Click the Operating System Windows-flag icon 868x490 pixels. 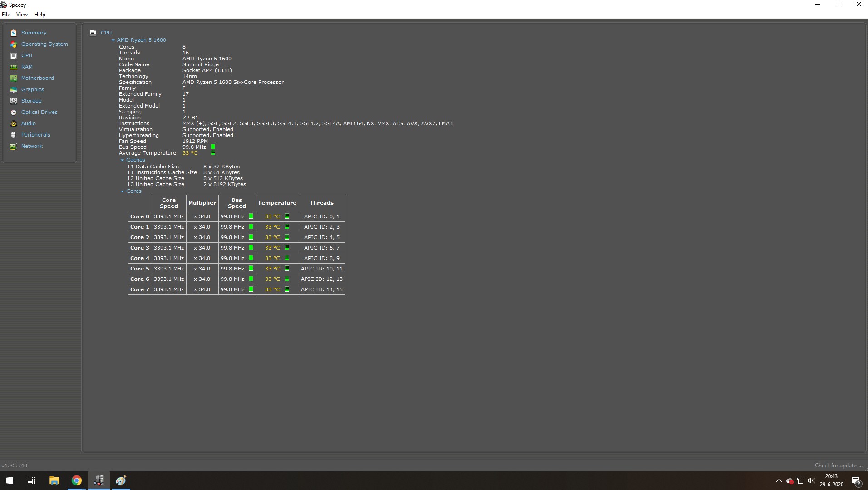(x=14, y=44)
